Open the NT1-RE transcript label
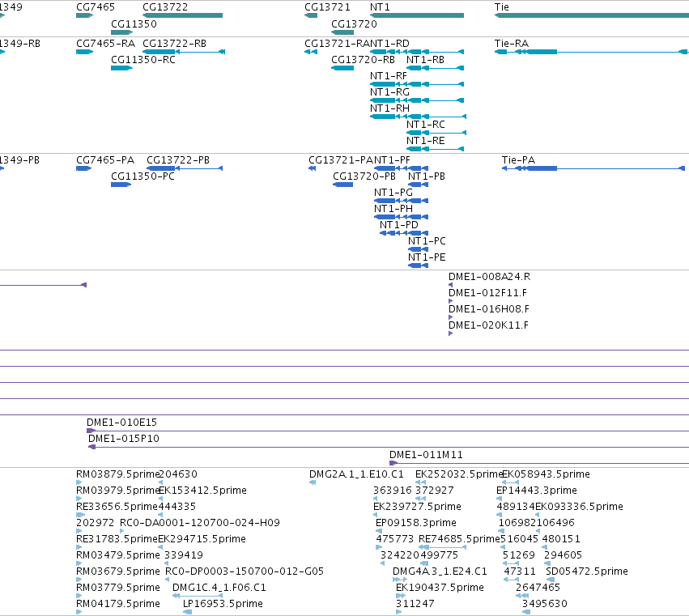The image size is (689, 616). pos(426,141)
